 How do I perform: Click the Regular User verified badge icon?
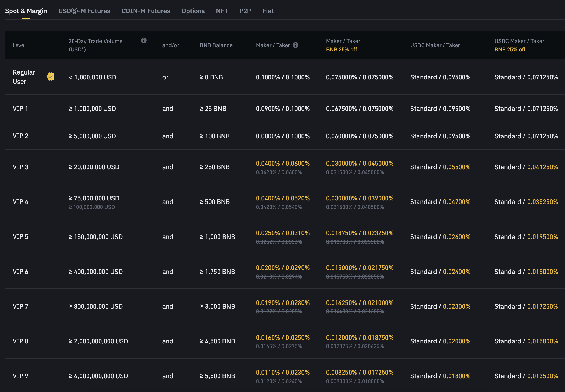click(50, 77)
